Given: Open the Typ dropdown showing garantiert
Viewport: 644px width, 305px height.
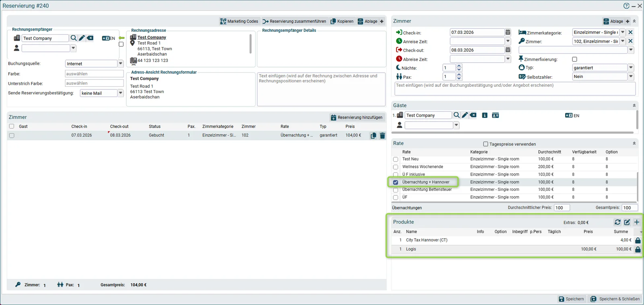Looking at the screenshot, I should coord(631,68).
